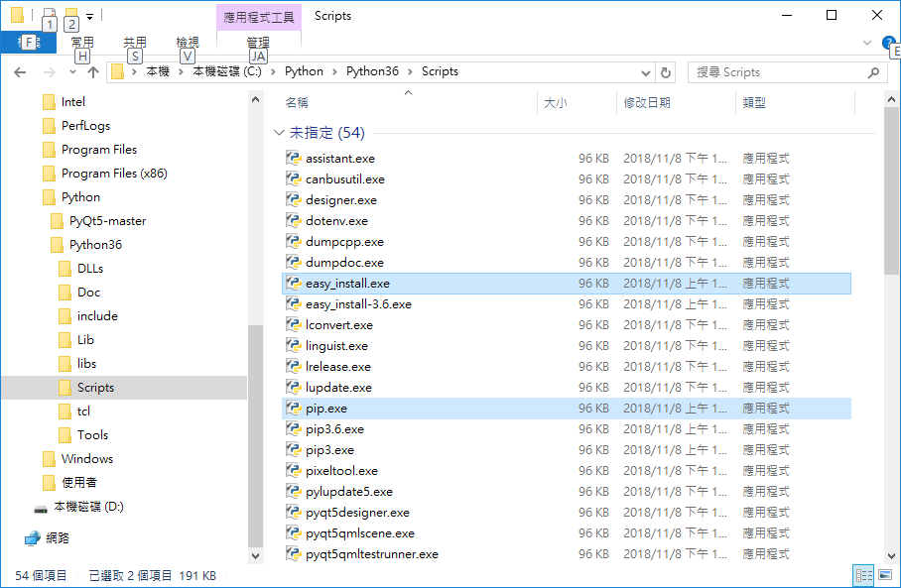Jump to Python36 in the breadcrumb
Image resolution: width=901 pixels, height=588 pixels.
372,71
